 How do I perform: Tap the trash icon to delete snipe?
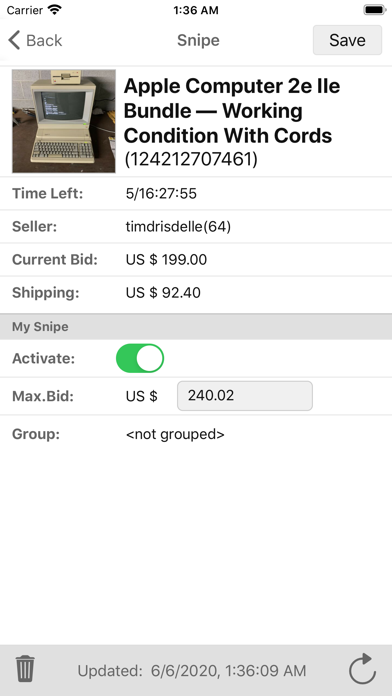pos(25,669)
